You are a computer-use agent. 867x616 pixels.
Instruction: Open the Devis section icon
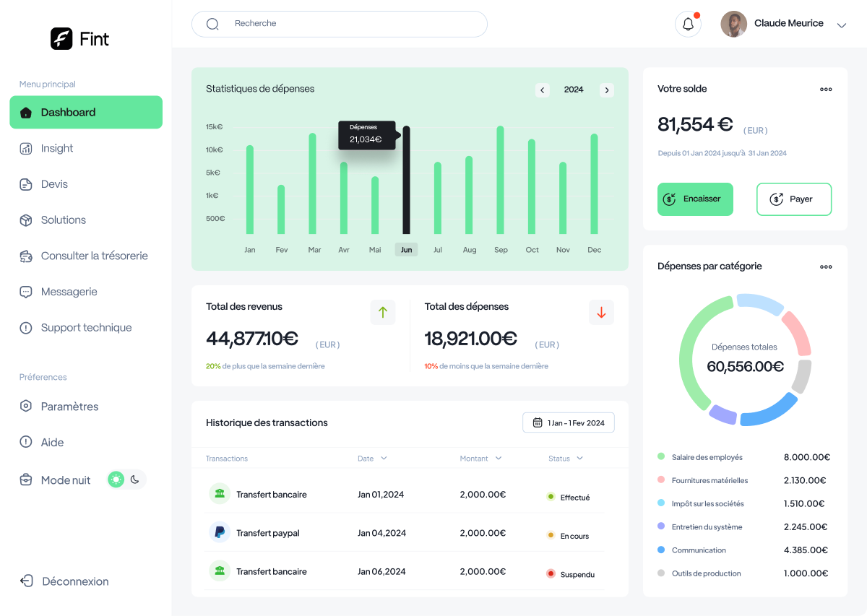pos(26,184)
